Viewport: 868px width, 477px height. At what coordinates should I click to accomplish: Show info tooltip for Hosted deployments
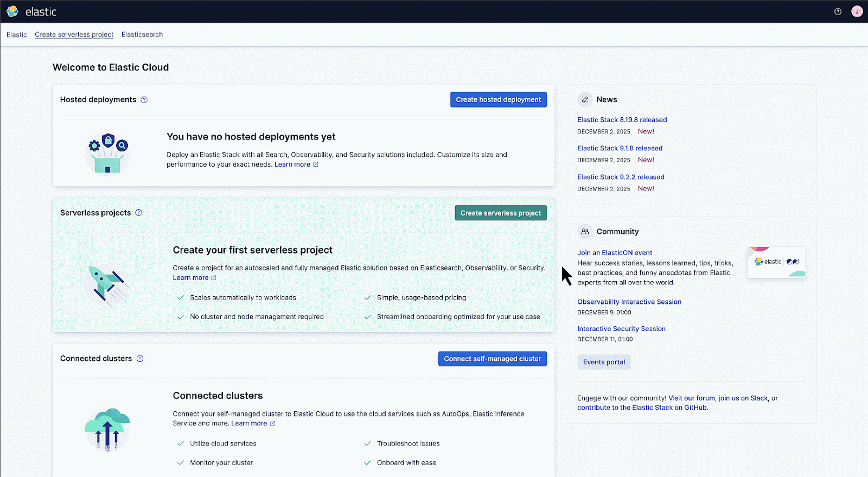point(144,100)
